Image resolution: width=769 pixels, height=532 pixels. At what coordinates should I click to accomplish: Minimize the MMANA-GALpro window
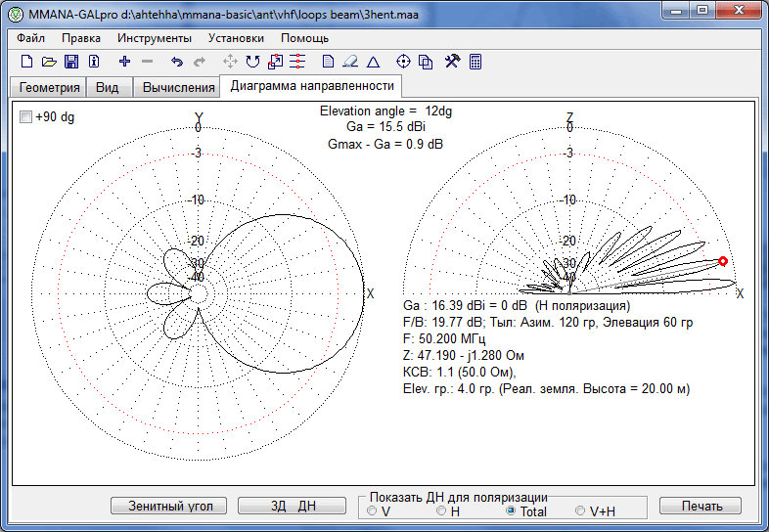tap(676, 11)
